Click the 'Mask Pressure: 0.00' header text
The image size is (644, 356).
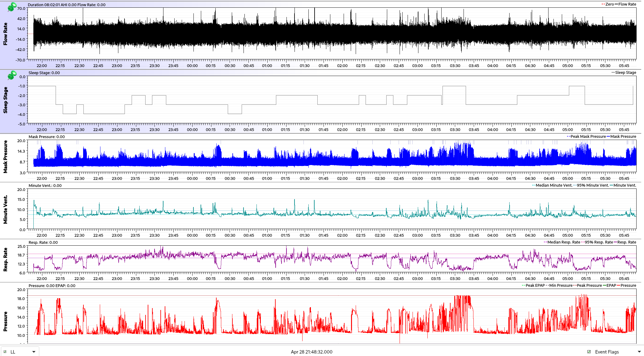(x=47, y=137)
